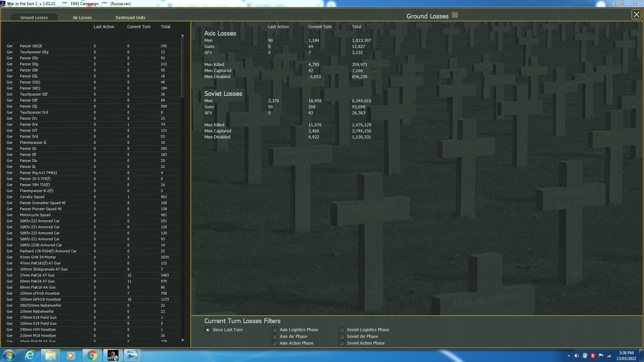Enable the Soviet Action Phase filter
This screenshot has width=644, height=362.
coord(342,343)
